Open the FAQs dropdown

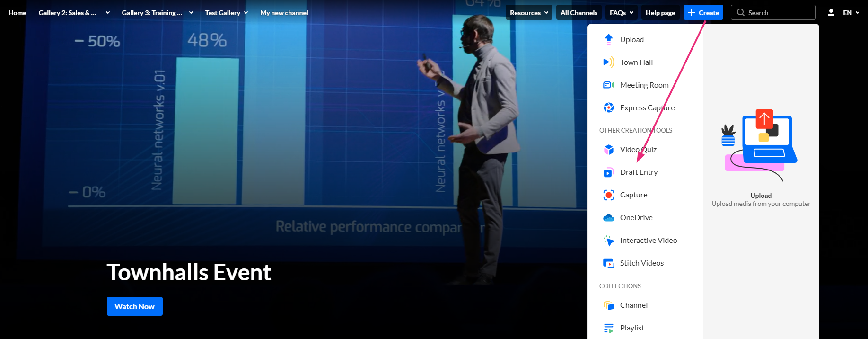[622, 12]
